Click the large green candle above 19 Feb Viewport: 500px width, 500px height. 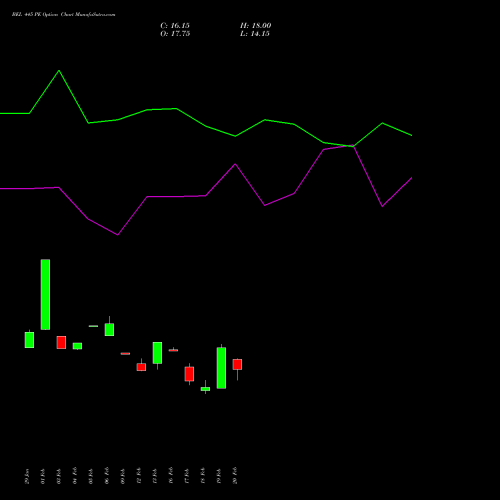click(221, 368)
